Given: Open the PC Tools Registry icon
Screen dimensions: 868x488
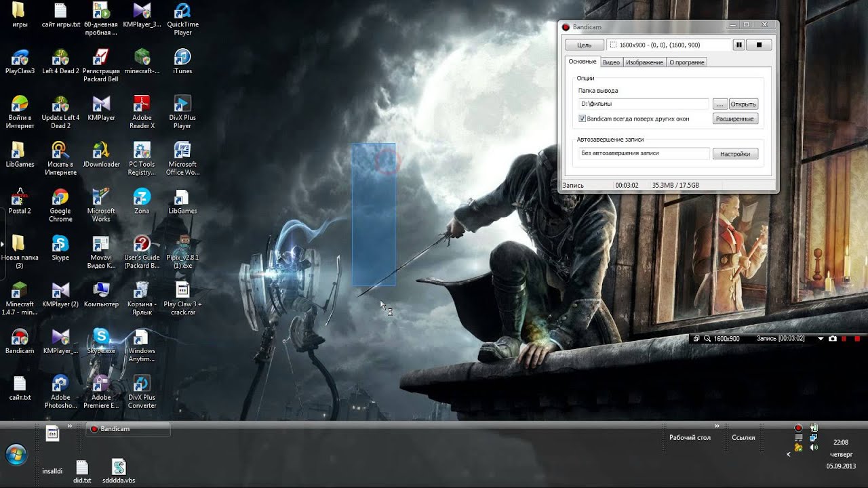Looking at the screenshot, I should 142,158.
